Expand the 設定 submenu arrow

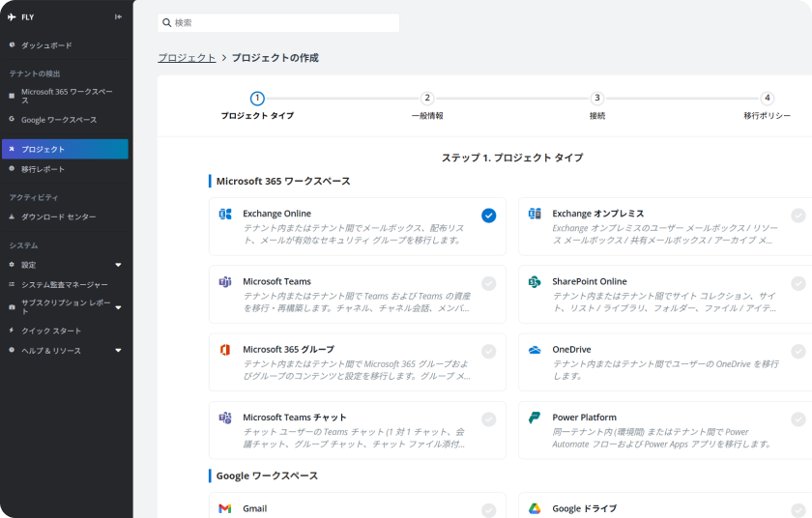[118, 265]
